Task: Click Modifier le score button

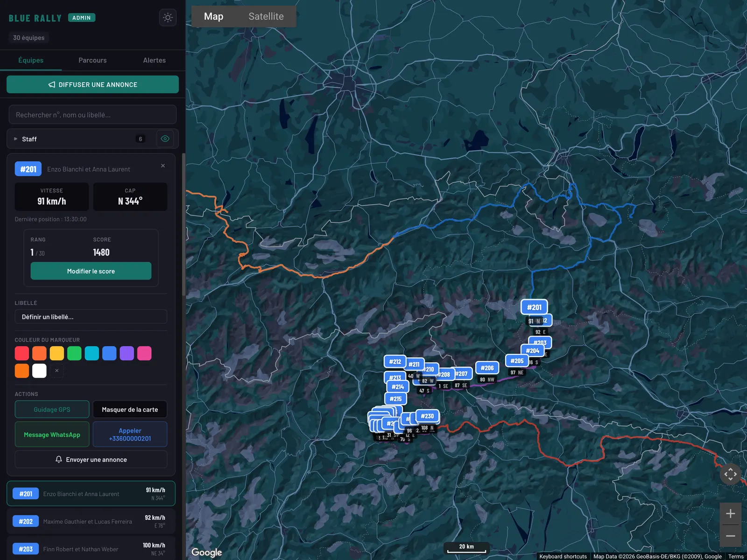Action: [91, 271]
